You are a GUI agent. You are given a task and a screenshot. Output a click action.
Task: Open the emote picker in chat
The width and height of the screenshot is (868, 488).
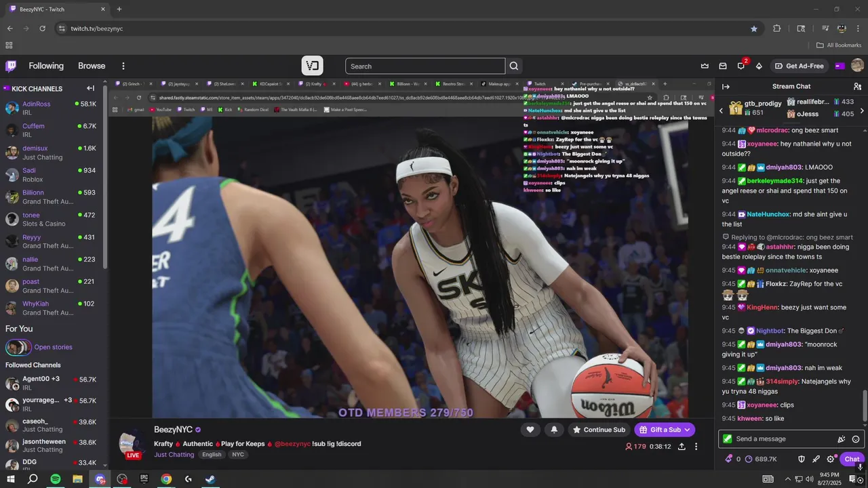point(856,439)
